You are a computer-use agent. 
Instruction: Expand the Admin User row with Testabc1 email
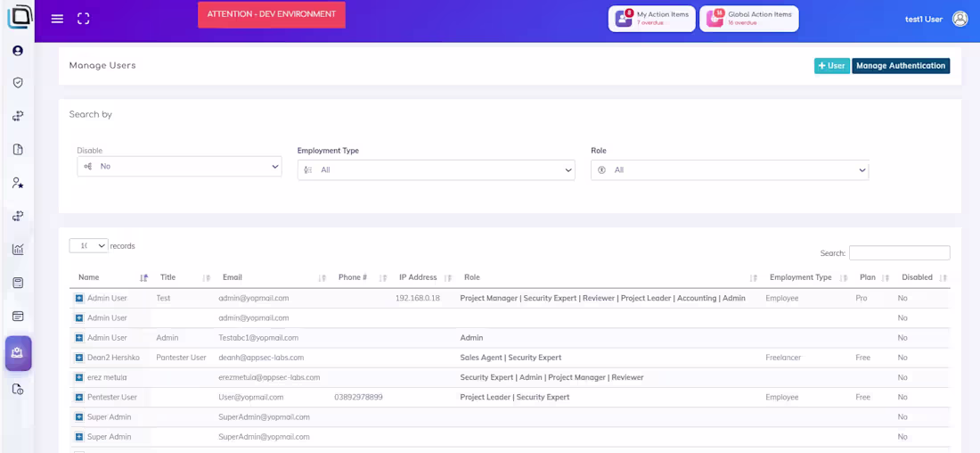79,338
